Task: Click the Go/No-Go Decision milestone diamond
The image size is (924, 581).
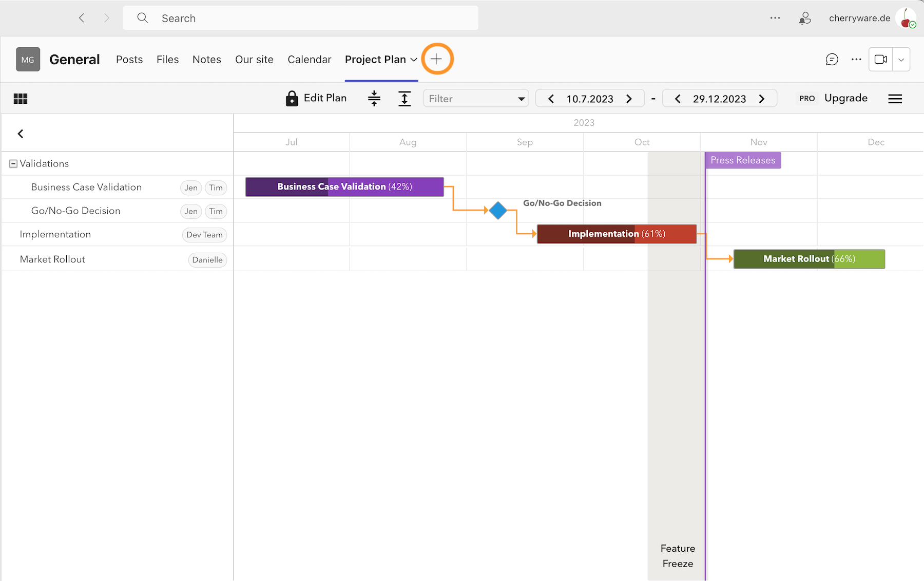Action: click(x=498, y=210)
